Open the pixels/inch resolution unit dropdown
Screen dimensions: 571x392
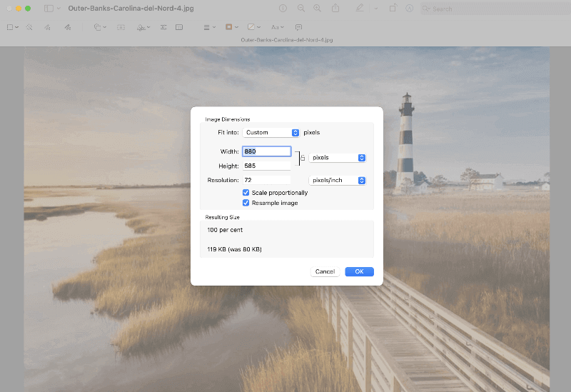338,181
